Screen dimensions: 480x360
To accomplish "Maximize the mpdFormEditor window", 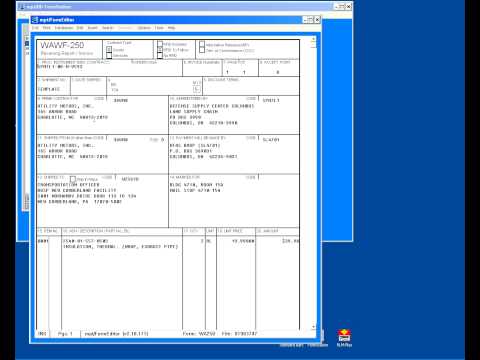I will coord(311,20).
